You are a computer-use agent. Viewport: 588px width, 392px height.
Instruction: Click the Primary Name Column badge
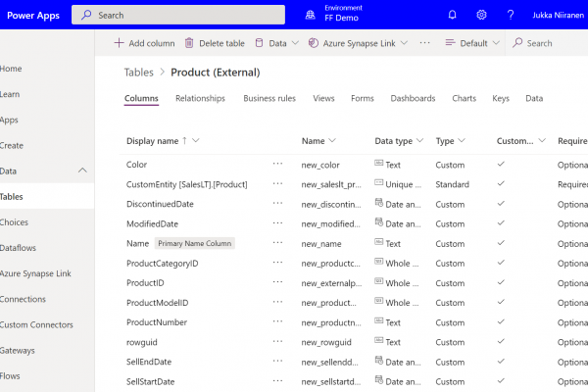pyautogui.click(x=195, y=243)
